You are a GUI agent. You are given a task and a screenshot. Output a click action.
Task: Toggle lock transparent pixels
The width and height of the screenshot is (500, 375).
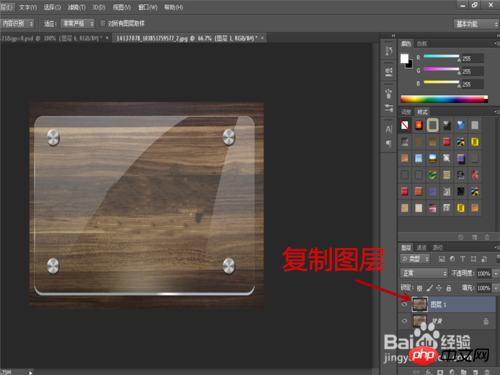click(420, 288)
